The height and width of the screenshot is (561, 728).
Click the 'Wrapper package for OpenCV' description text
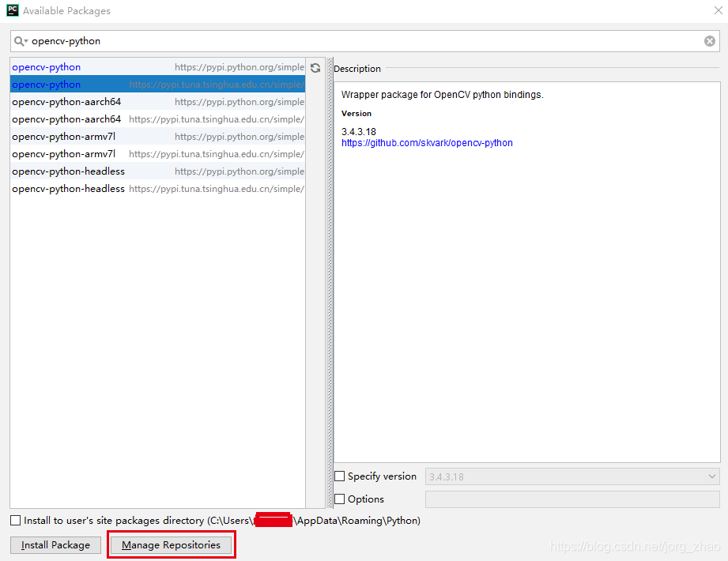pos(442,95)
